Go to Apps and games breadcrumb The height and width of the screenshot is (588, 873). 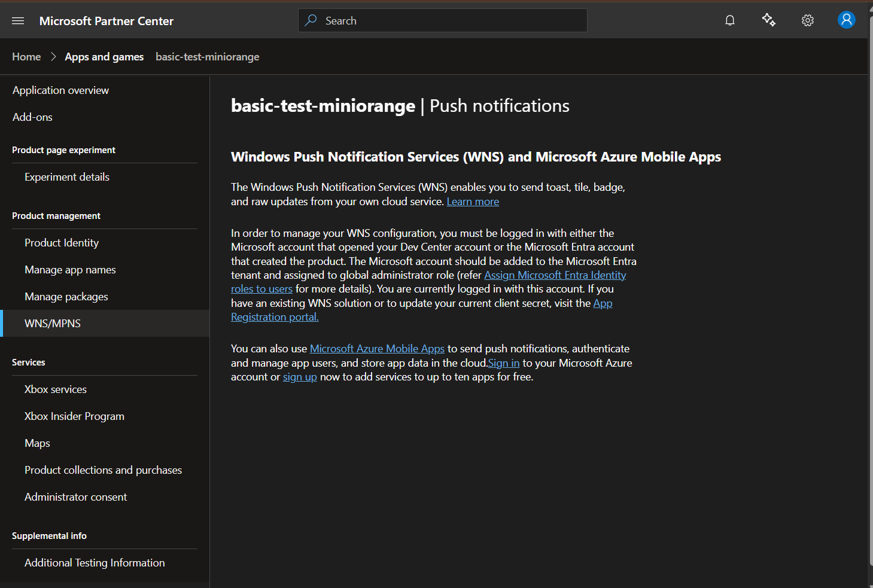[x=104, y=56]
